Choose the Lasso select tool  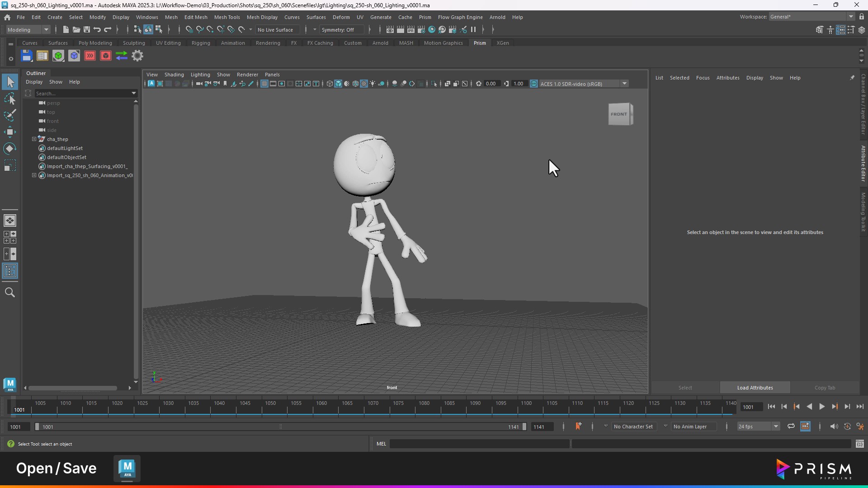[x=10, y=99]
